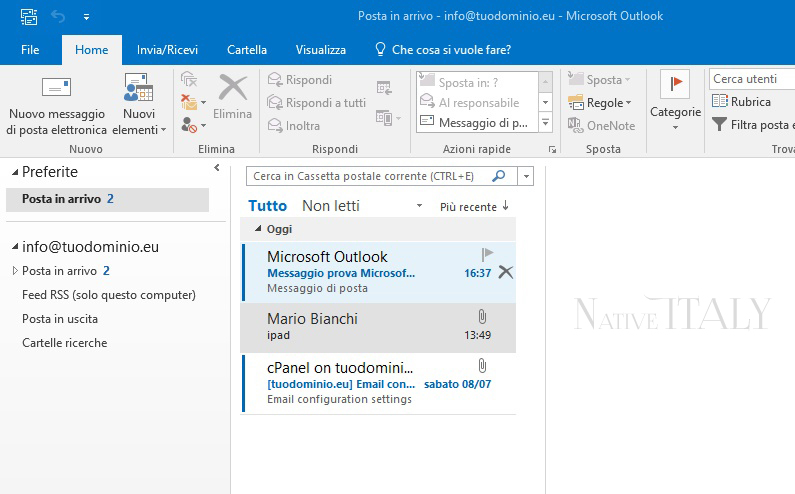Click the attachment paperclip on cPanel email
795x494 pixels.
(482, 366)
